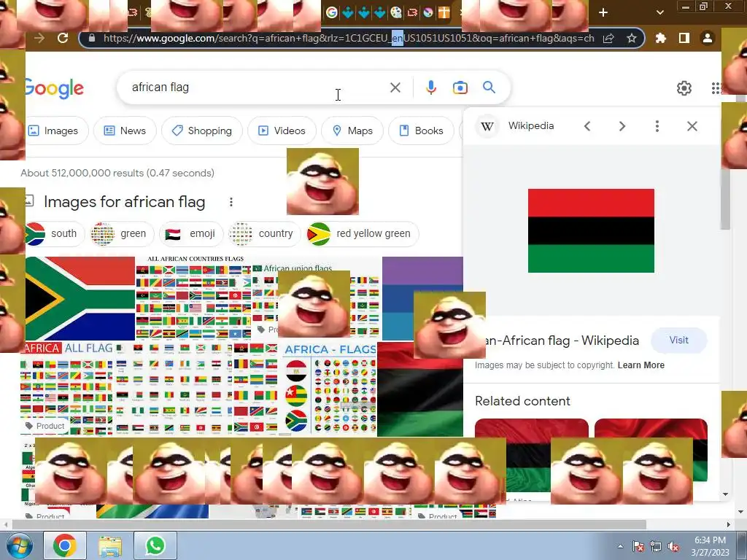Show hidden system tray icons
This screenshot has height=560, width=747.
tap(620, 546)
